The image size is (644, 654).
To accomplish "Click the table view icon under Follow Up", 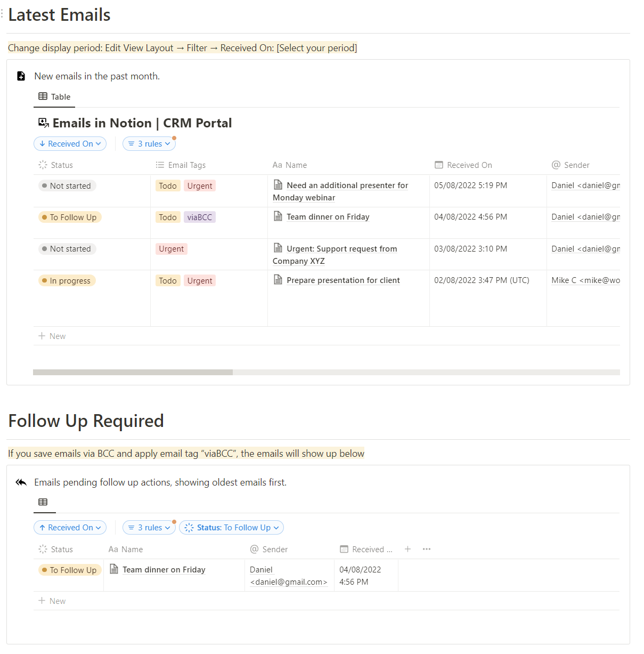I will [43, 502].
